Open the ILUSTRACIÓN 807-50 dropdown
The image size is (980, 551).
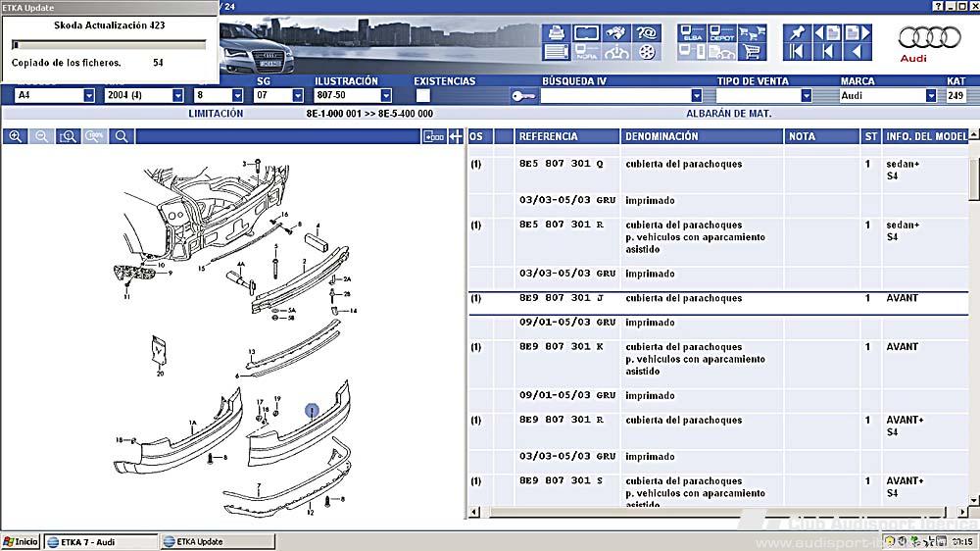point(386,95)
